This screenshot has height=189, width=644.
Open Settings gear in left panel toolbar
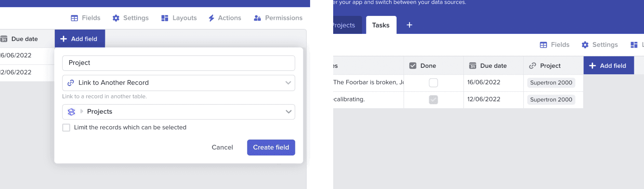pos(116,18)
